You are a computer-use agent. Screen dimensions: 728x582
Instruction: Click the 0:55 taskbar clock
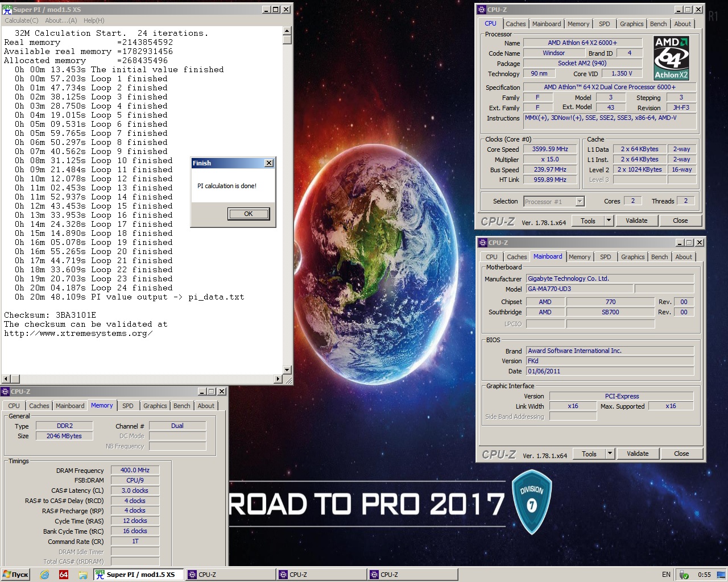coord(704,575)
